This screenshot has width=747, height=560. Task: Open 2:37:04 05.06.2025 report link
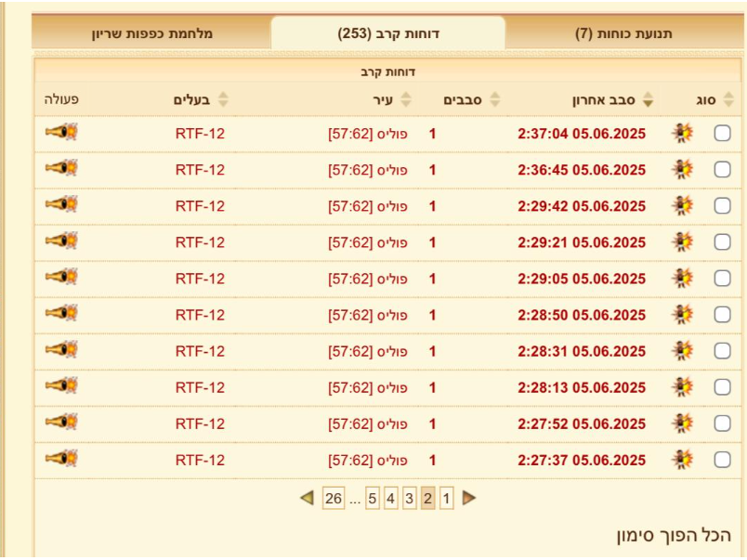[x=582, y=134]
